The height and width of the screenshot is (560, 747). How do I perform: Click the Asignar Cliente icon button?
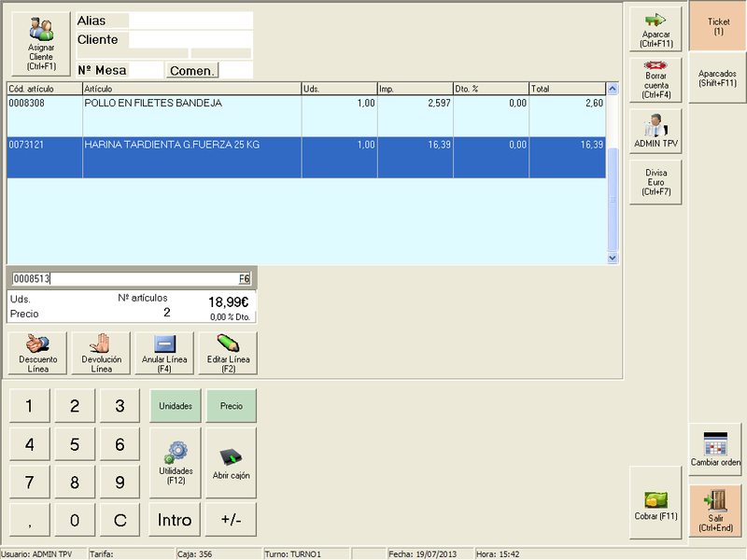(x=40, y=43)
